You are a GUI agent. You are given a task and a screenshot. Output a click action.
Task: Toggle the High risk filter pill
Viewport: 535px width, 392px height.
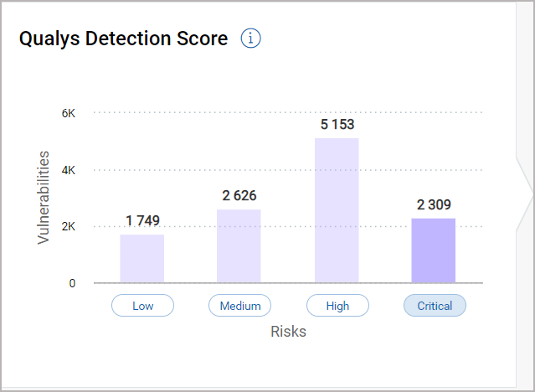337,306
